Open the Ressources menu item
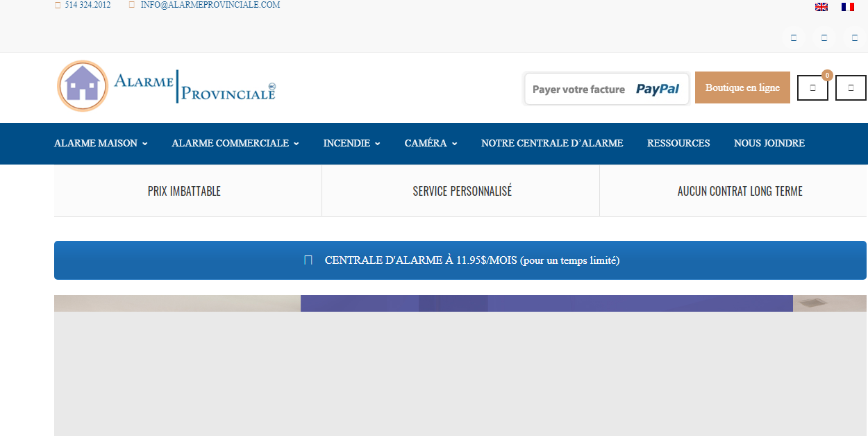868x436 pixels. point(678,143)
